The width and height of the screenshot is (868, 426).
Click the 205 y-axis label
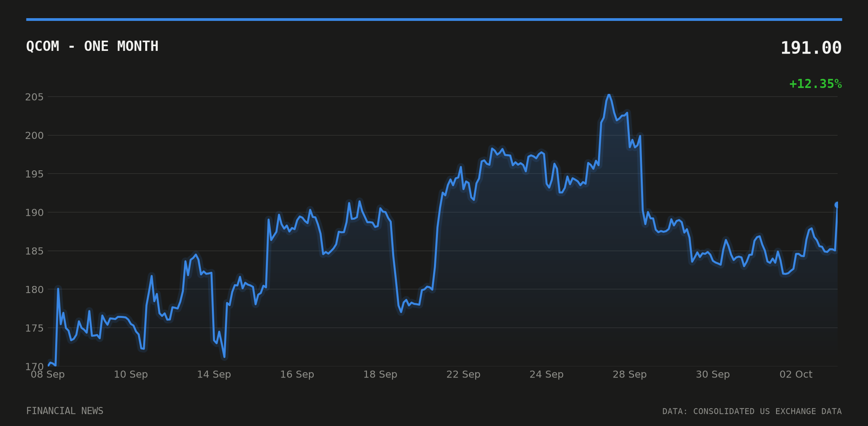pos(34,97)
